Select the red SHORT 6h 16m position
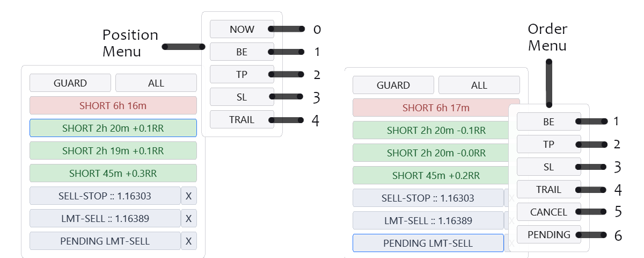 tap(113, 105)
